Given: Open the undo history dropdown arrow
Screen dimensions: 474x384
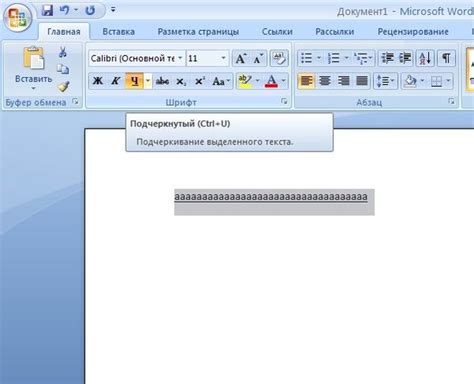Looking at the screenshot, I should pyautogui.click(x=76, y=10).
